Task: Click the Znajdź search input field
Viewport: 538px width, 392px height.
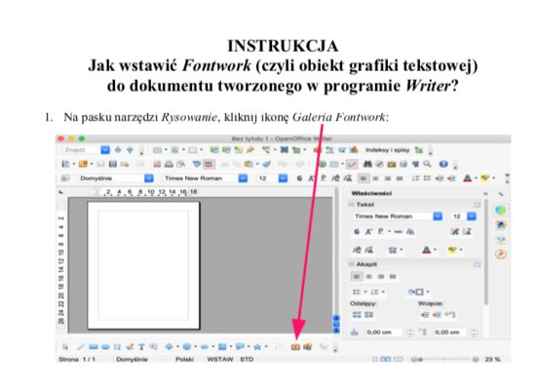Action: tap(82, 150)
